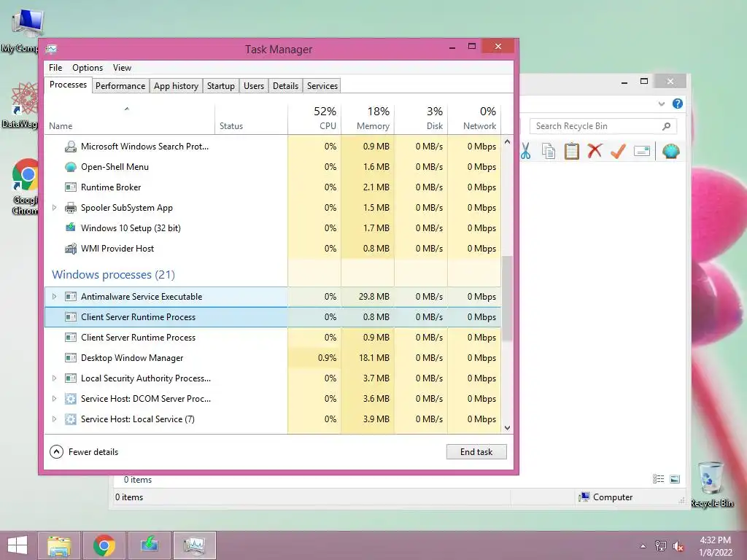Click the Task Manager title bar icon
The height and width of the screenshot is (560, 747).
[52, 49]
